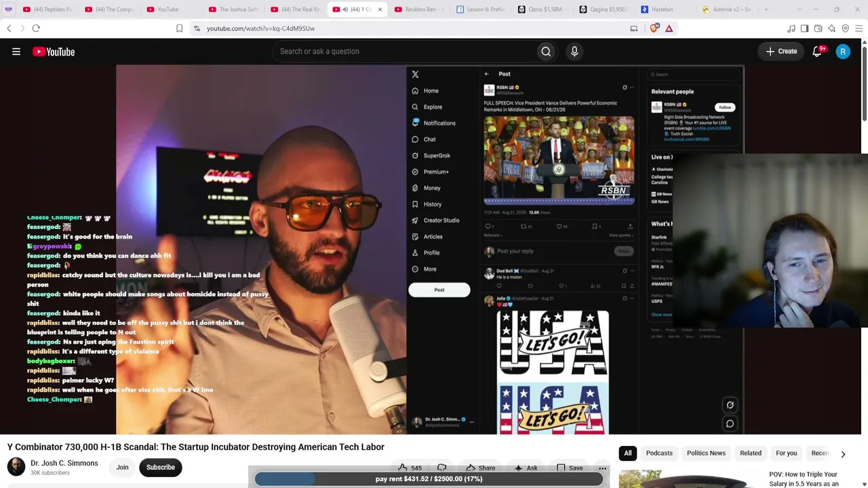The image size is (868, 488).
Task: Switch to the Lesson 6: Prefix tab
Action: click(483, 9)
